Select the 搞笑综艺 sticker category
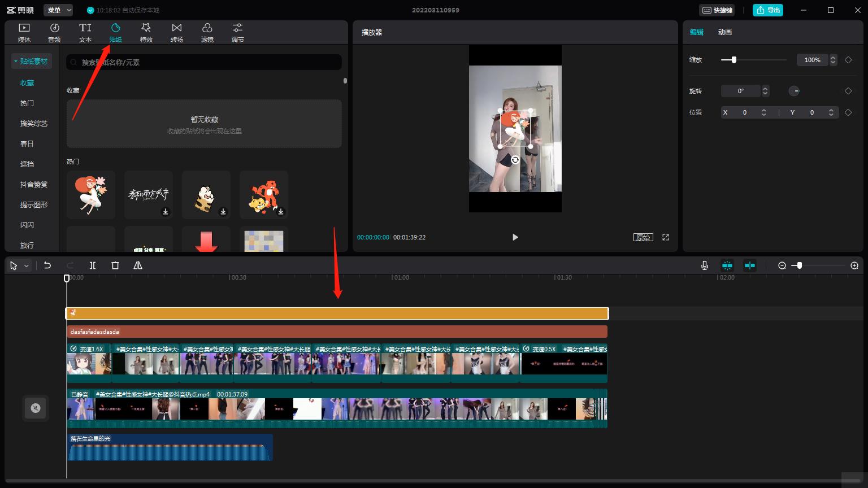This screenshot has height=488, width=868. pos(34,124)
